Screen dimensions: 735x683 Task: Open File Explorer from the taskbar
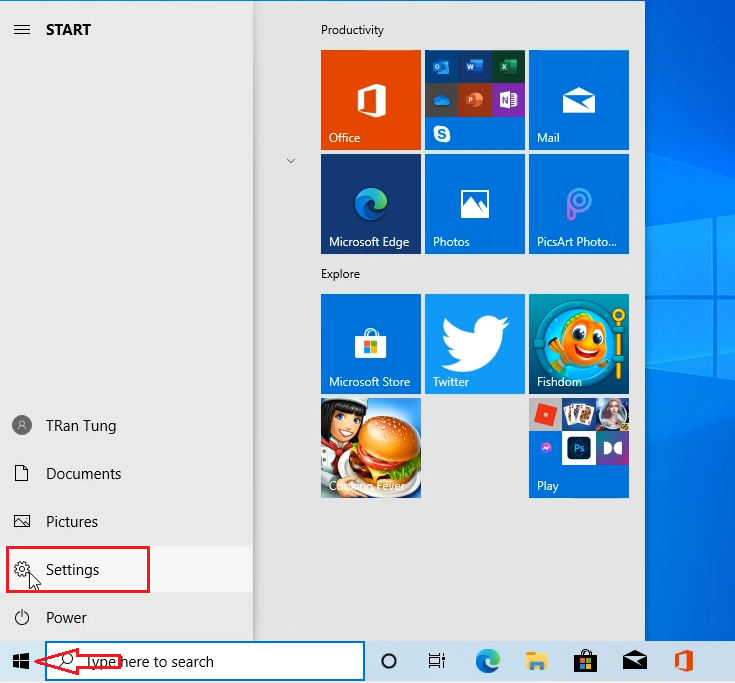point(537,661)
